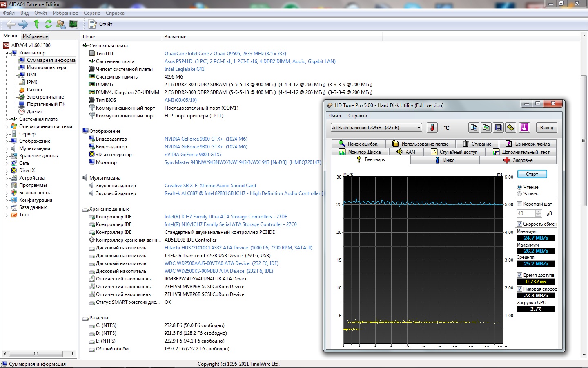Start the benchmark with Старт button
The width and height of the screenshot is (588, 368).
[x=532, y=174]
